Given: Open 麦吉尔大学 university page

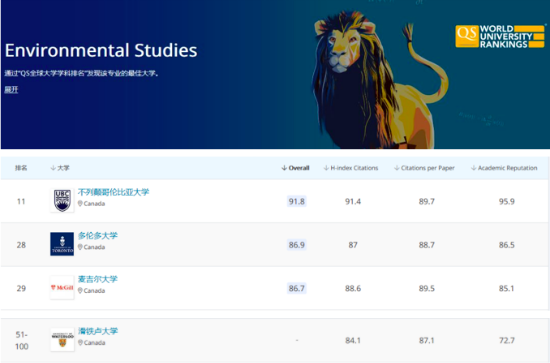Looking at the screenshot, I should 98,279.
